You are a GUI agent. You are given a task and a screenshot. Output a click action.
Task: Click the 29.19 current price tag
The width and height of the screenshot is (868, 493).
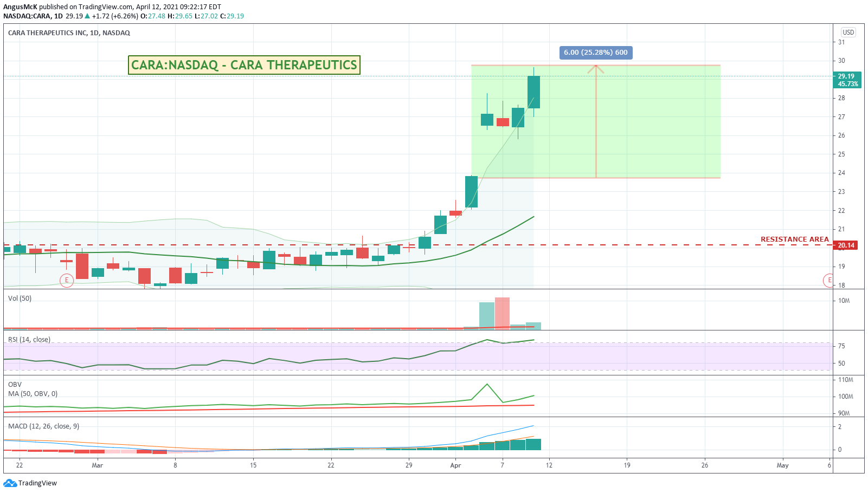(846, 80)
